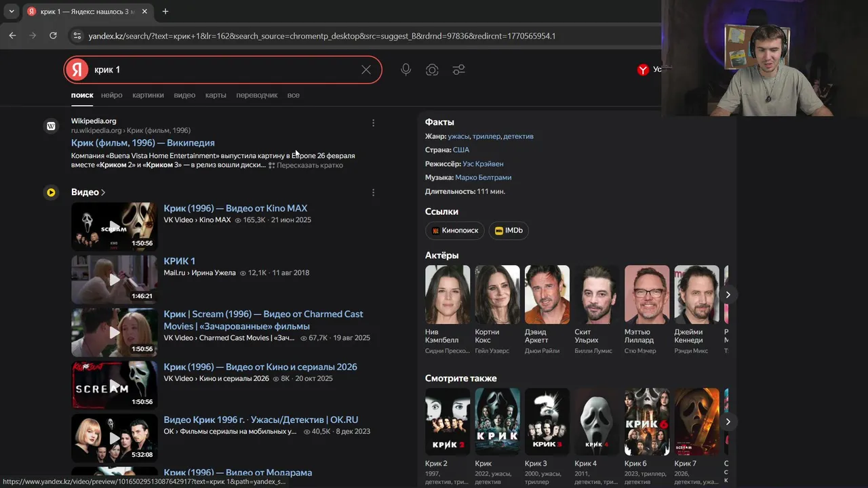
Task: Click 'Пересказать кратко' summarize button
Action: [x=306, y=165]
